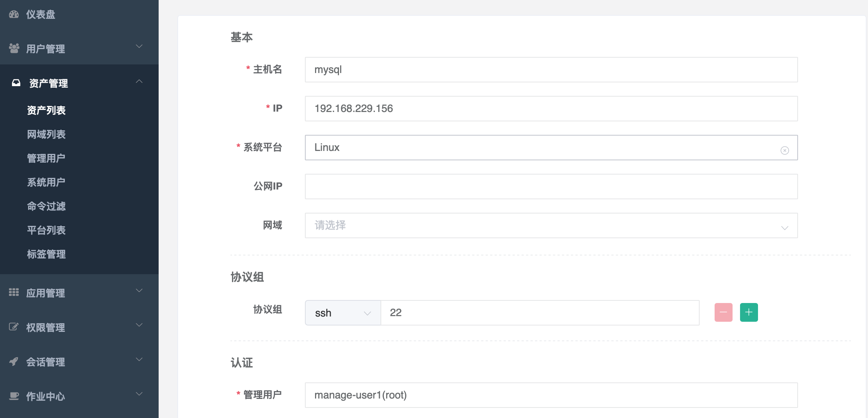The height and width of the screenshot is (418, 868).
Task: Open the 仪表盘 menu item
Action: point(40,15)
